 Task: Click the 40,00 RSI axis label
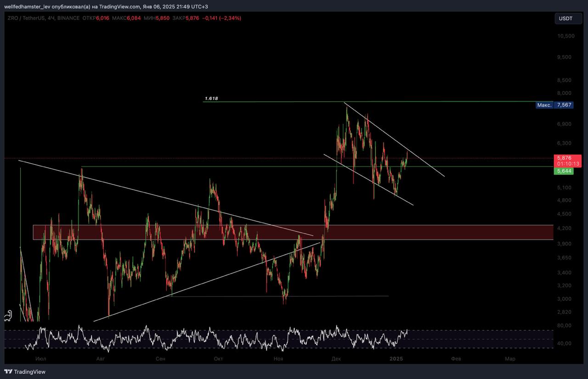[565, 343]
